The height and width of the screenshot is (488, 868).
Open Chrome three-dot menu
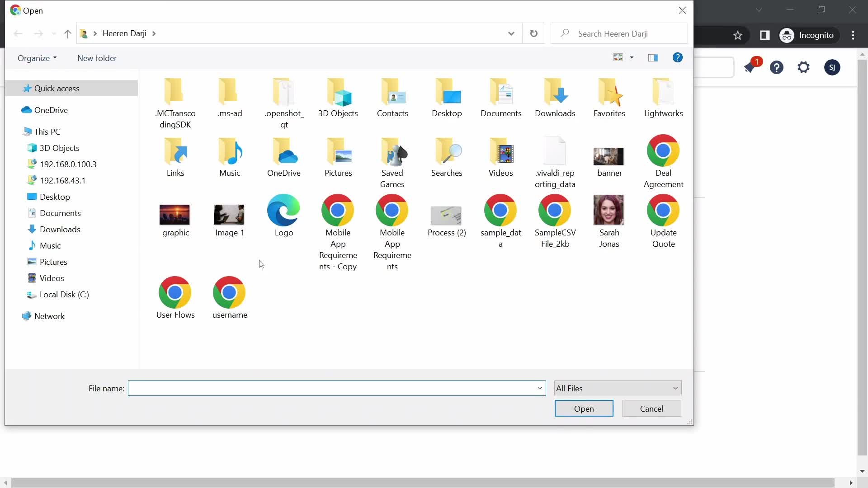pyautogui.click(x=853, y=35)
